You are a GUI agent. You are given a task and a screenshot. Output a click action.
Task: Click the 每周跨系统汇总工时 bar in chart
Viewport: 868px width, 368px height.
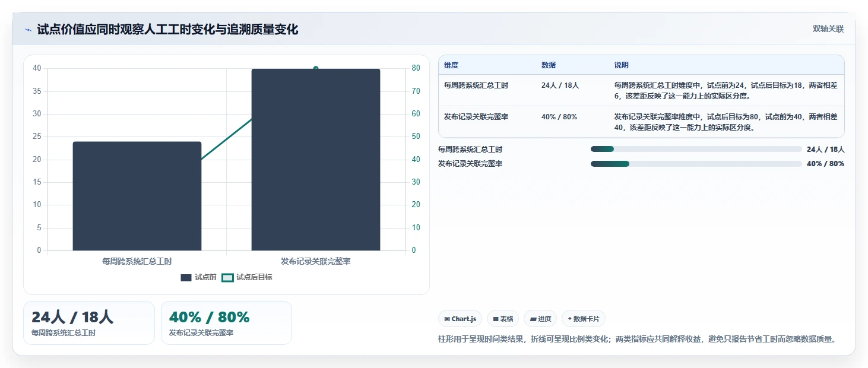(x=137, y=196)
